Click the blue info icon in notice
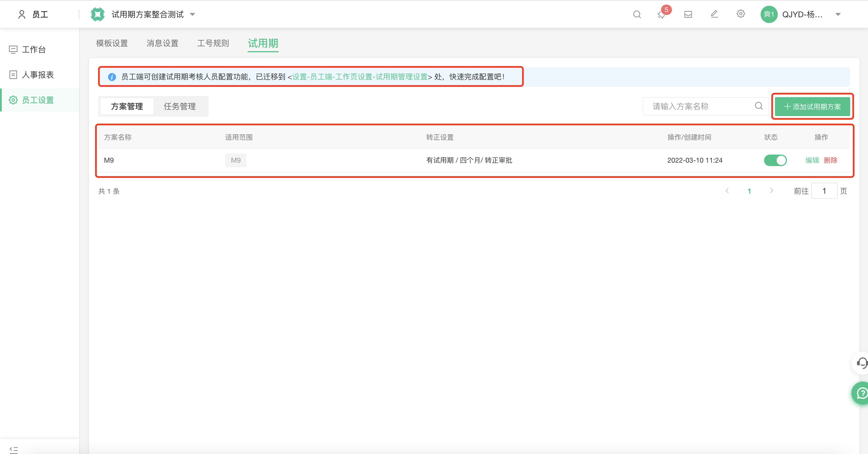Screen dimensions: 868x454 (112, 77)
